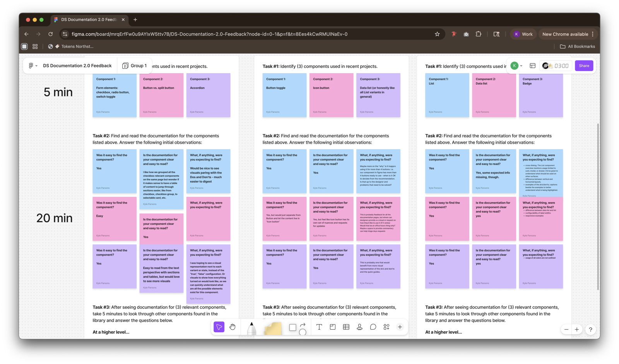619x364 pixels.
Task: Open the tab groups icon in bookmarks bar
Action: 24,46
